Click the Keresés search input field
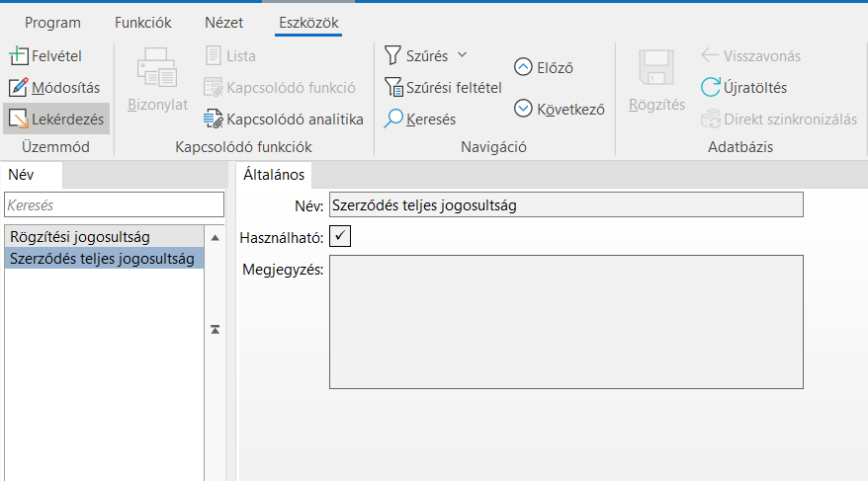Image resolution: width=868 pixels, height=481 pixels. tap(114, 204)
